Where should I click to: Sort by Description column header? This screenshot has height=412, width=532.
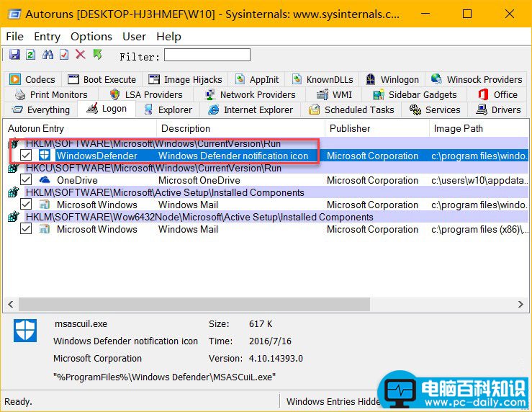coord(240,128)
